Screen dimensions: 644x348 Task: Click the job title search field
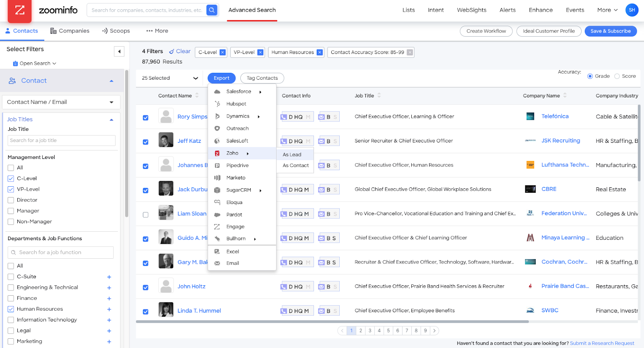pos(62,140)
